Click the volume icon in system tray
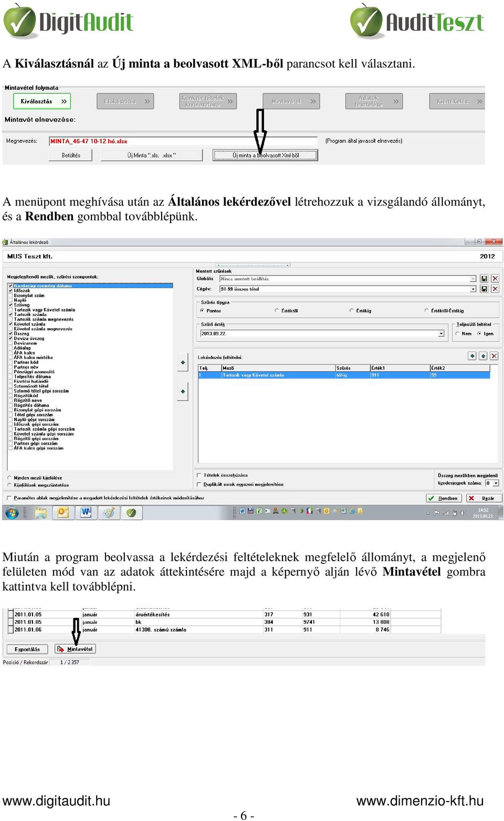The width and height of the screenshot is (504, 821). [463, 513]
